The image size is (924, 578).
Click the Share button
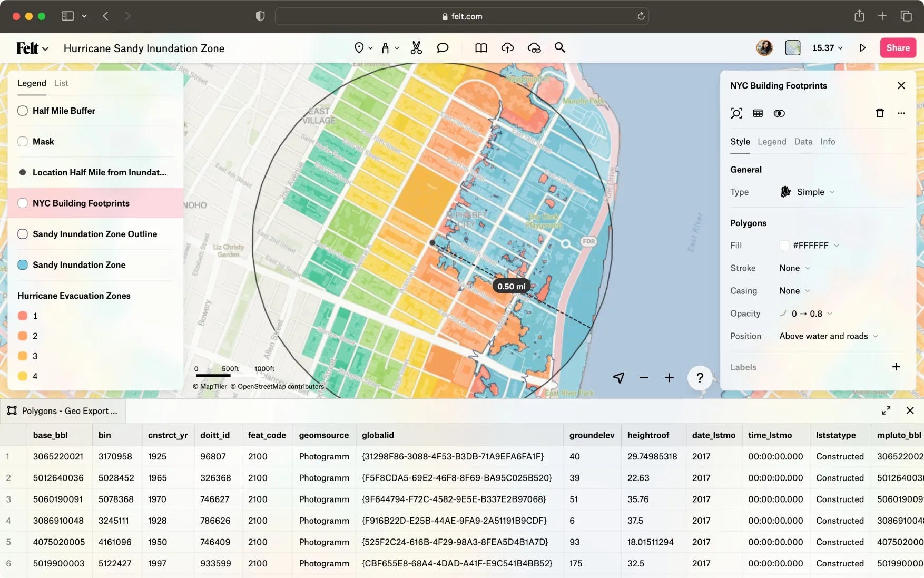tap(898, 48)
